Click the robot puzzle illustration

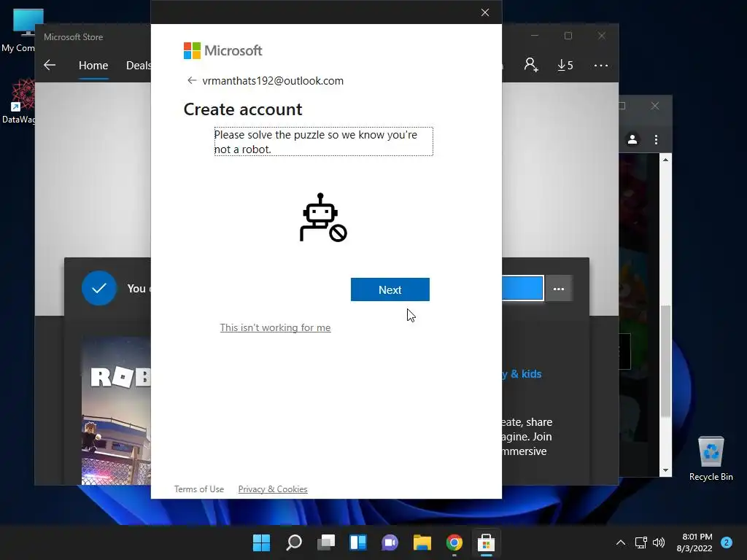[323, 217]
